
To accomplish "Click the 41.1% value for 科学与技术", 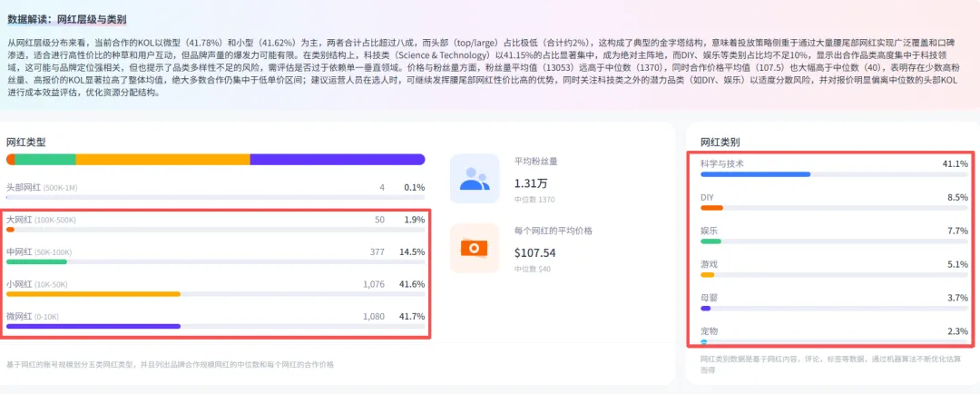I will [x=955, y=163].
